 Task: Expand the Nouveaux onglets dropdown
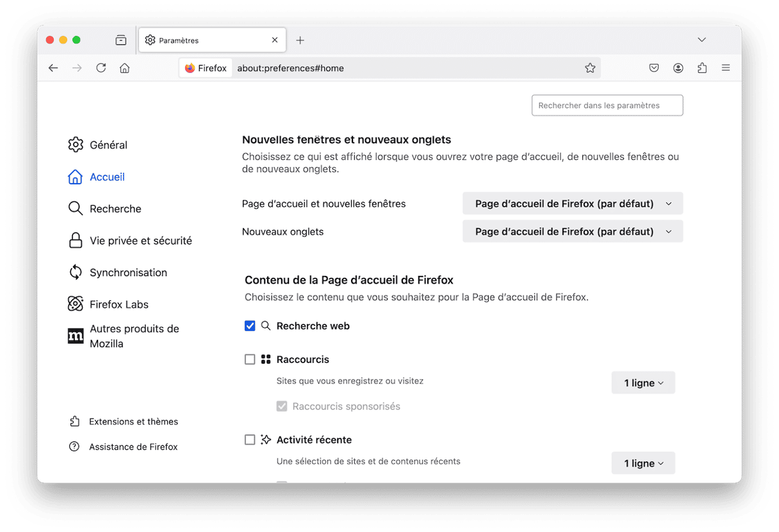(x=573, y=231)
